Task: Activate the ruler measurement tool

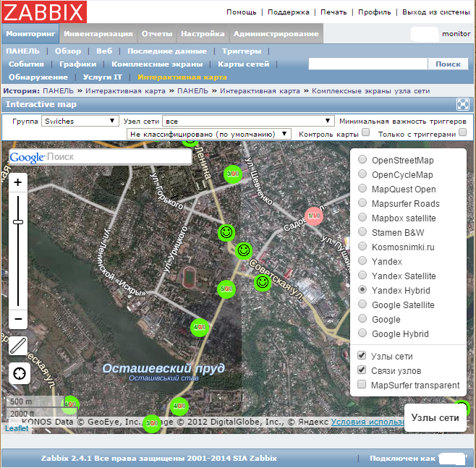Action: point(19,346)
